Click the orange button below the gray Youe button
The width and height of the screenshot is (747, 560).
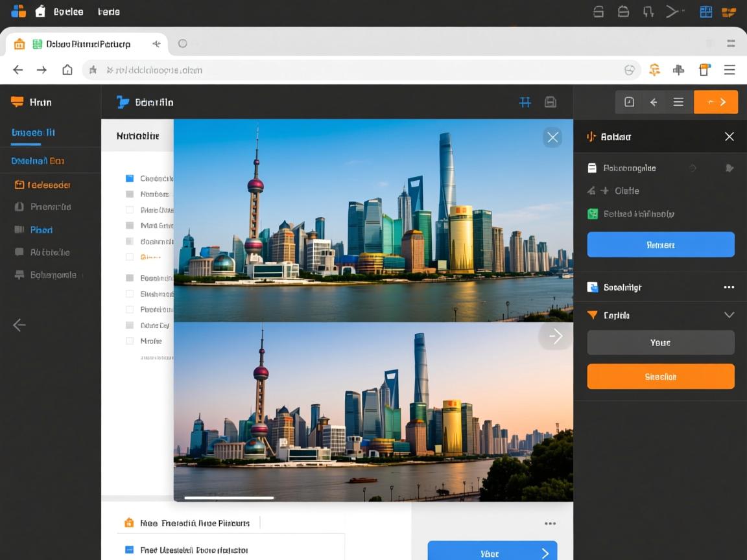tap(660, 377)
